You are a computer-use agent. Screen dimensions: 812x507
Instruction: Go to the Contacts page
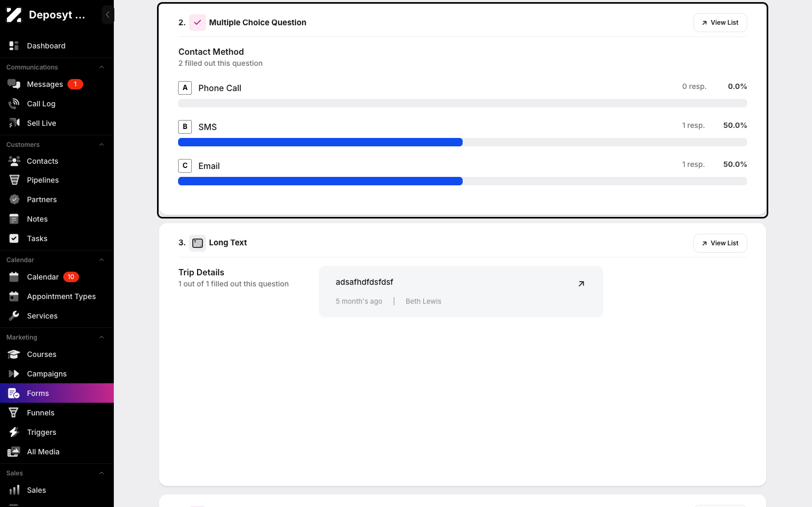[x=57, y=161]
